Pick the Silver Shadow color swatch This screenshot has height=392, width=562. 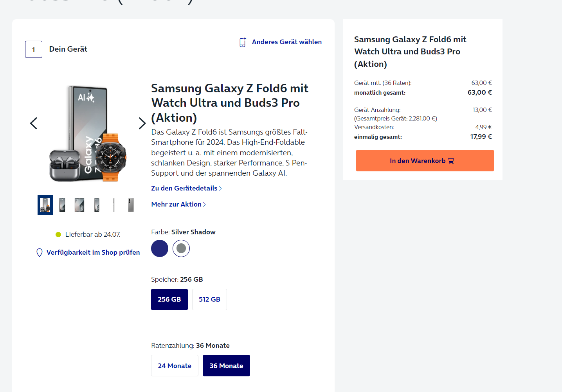click(181, 248)
